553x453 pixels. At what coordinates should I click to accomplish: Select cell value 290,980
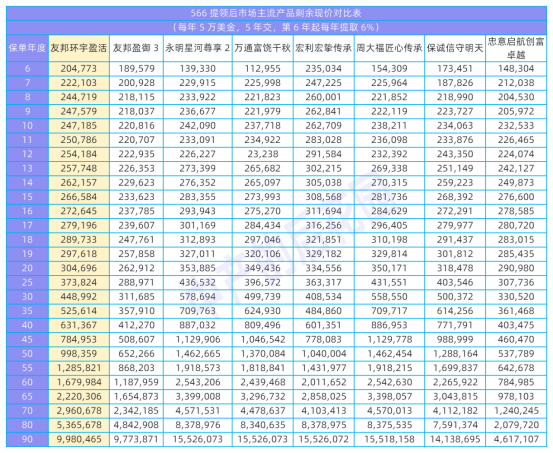pos(516,268)
